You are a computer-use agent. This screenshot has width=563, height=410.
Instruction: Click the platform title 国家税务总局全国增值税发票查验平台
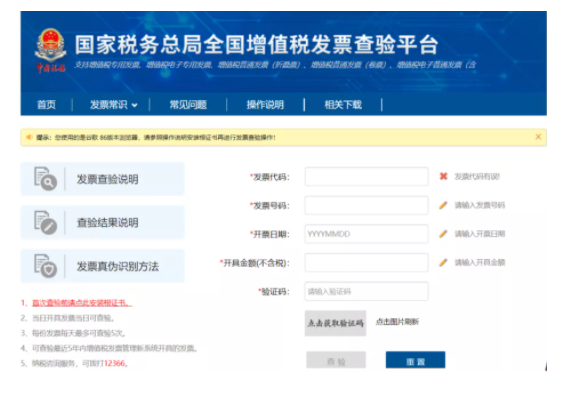[x=256, y=45]
